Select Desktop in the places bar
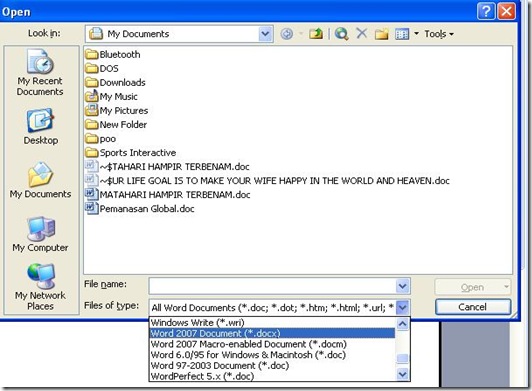Viewport: 532px width, 391px height. 40,127
